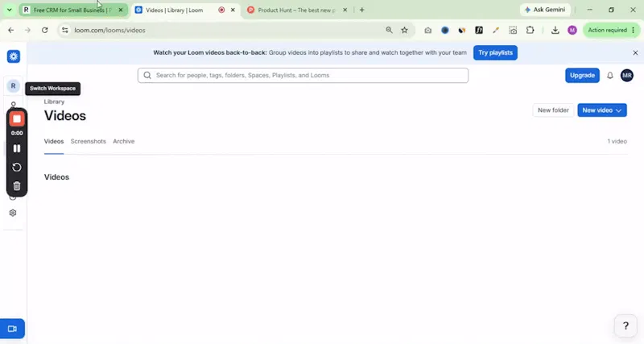Screen dimensions: 644x344
Task: Click the blue circle extension icon
Action: pos(445,30)
